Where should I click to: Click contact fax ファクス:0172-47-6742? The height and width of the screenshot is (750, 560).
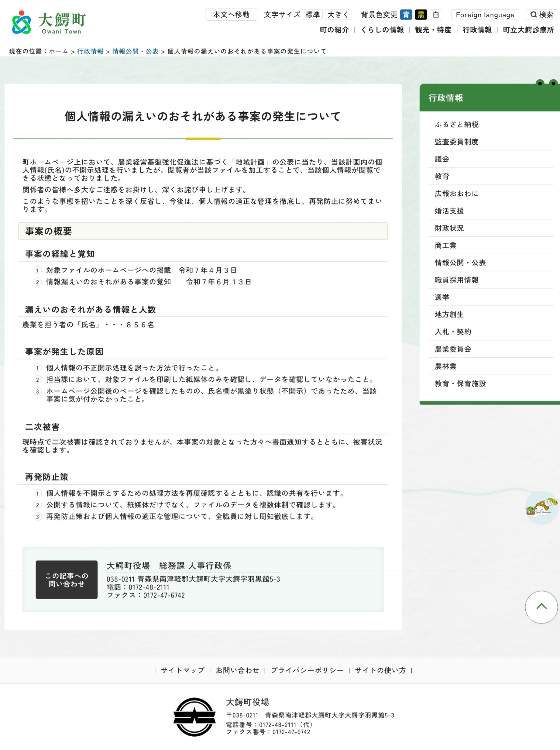pos(146,596)
